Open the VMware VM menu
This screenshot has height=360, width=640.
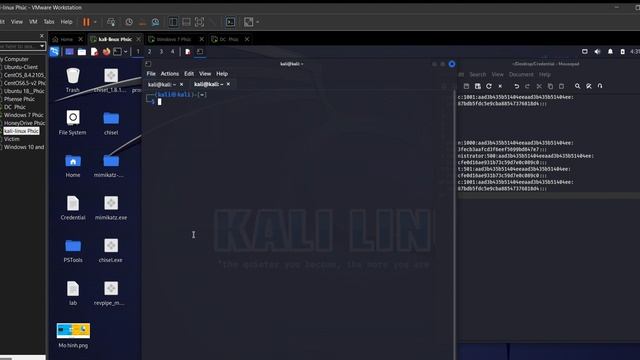33,22
